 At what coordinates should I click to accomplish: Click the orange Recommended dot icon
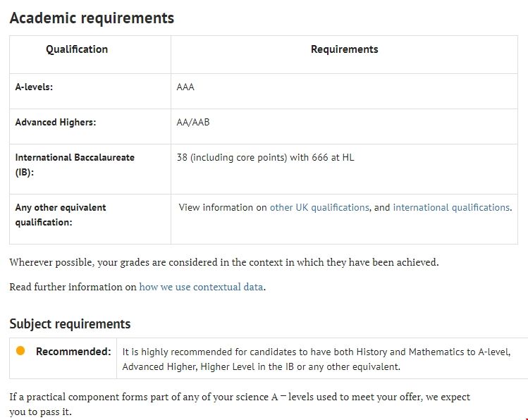20,351
